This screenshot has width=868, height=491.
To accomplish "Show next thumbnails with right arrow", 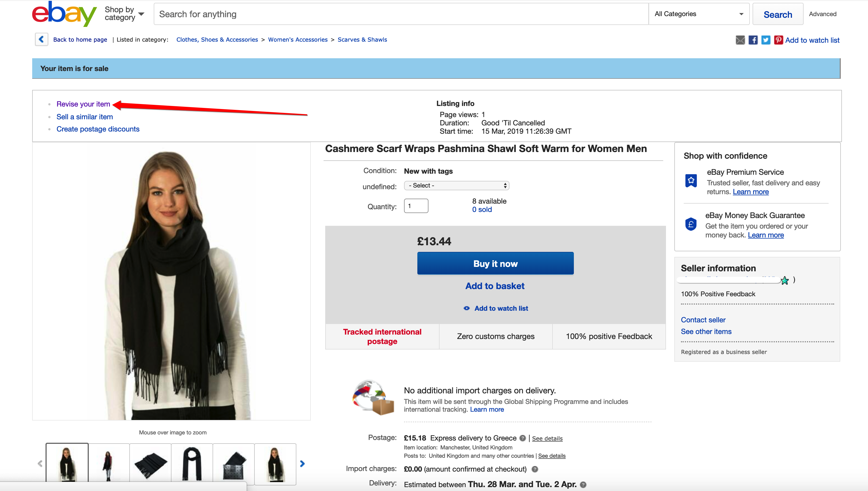I will tap(302, 464).
